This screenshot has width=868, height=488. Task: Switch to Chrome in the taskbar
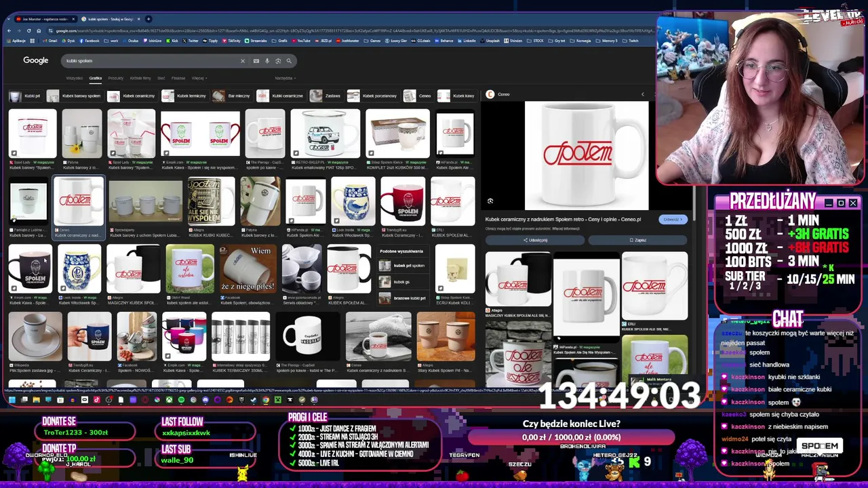pyautogui.click(x=266, y=400)
